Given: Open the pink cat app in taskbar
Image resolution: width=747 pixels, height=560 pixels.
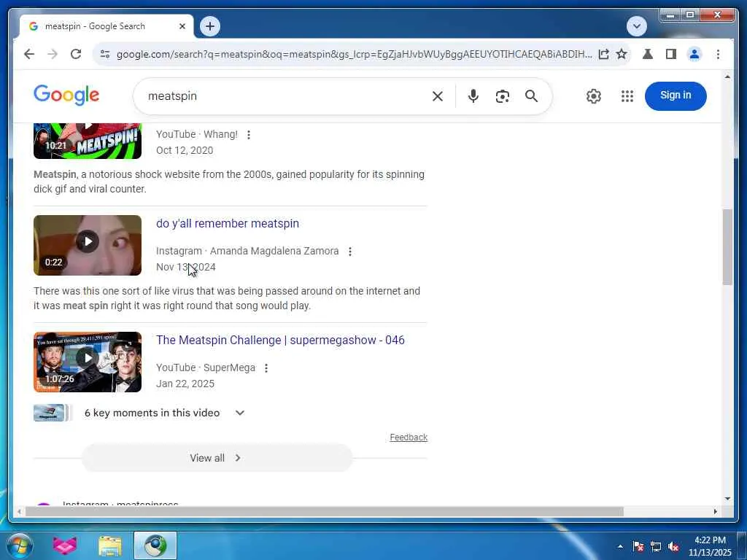Looking at the screenshot, I should tap(65, 545).
